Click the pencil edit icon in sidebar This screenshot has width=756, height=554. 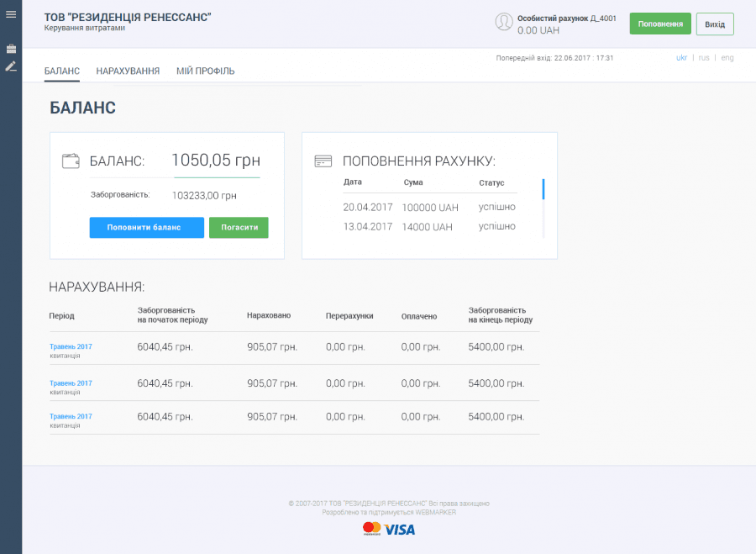(x=11, y=66)
